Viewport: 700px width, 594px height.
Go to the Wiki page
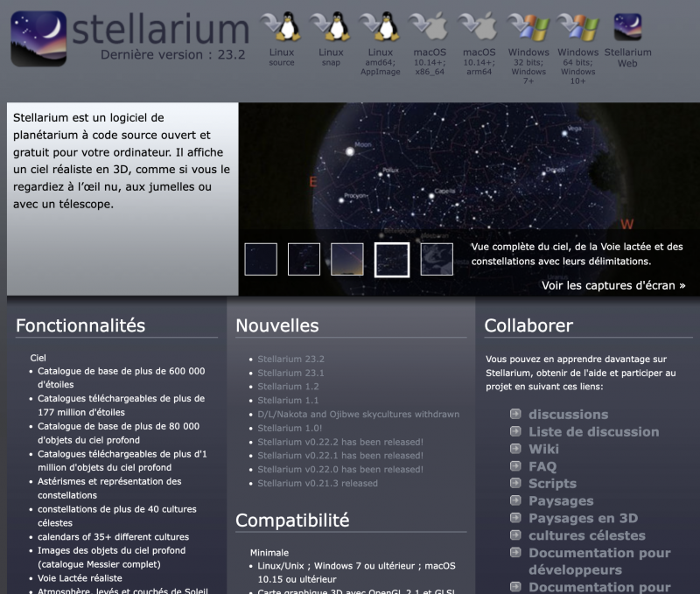(543, 449)
